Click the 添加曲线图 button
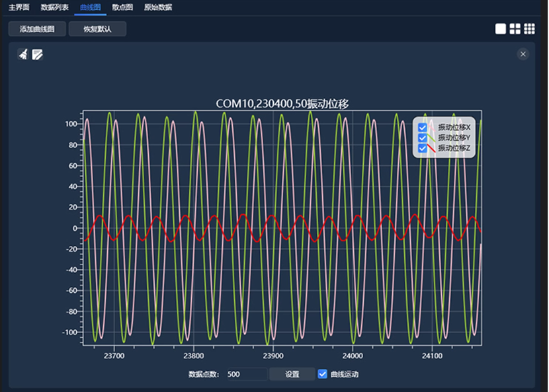This screenshot has width=549, height=392. click(x=37, y=29)
